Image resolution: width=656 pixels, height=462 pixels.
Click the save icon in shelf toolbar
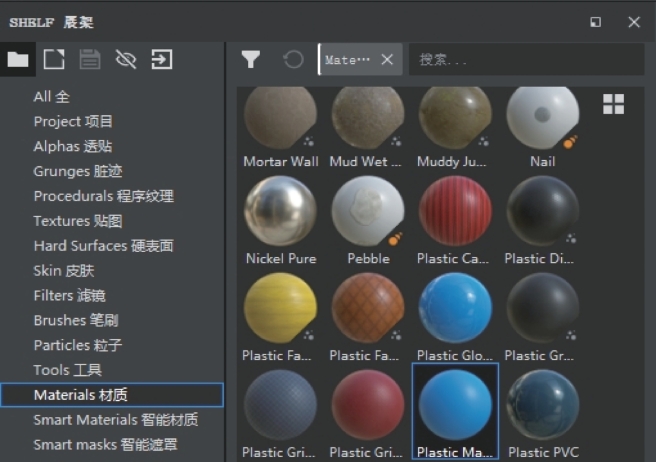pos(90,59)
